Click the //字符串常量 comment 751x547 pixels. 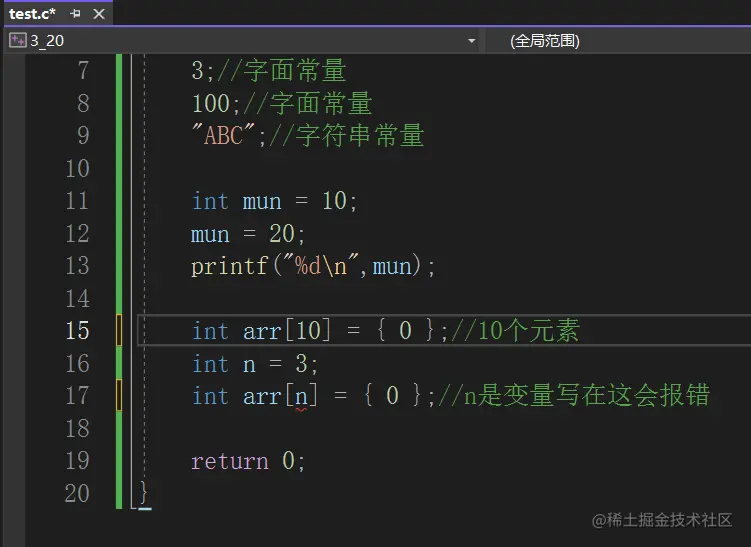(347, 136)
